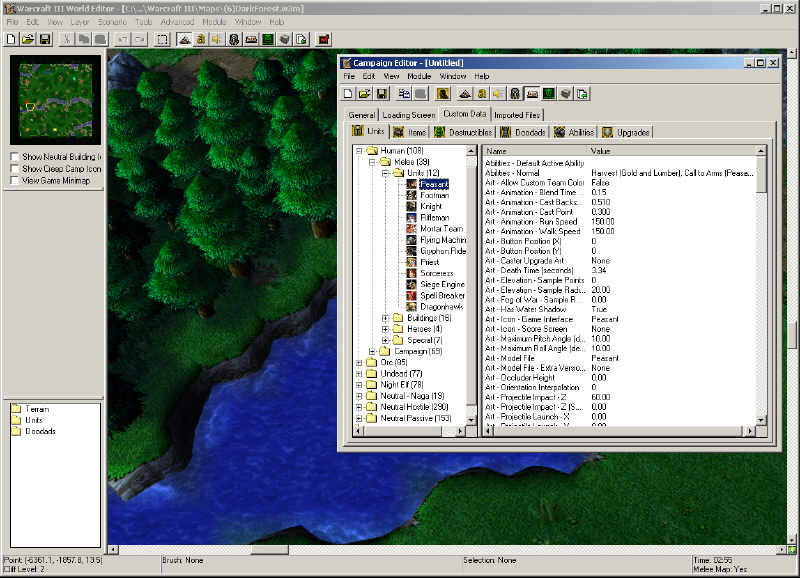
Task: Open AI Editor from Campaign Editor toolbar
Action: coord(549,94)
